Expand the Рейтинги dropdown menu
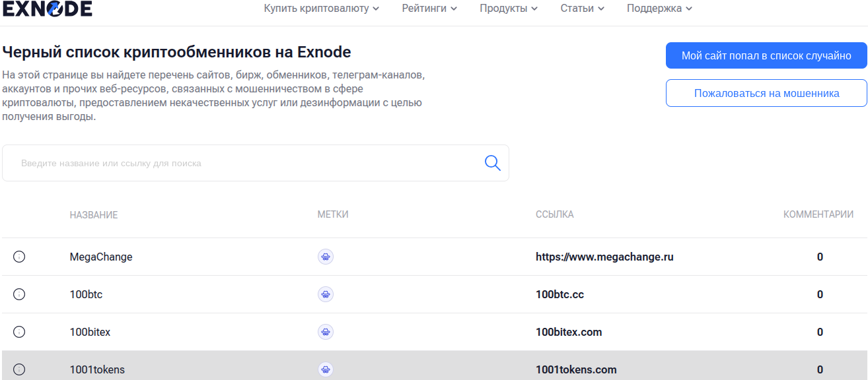Image resolution: width=868 pixels, height=380 pixels. click(x=429, y=9)
